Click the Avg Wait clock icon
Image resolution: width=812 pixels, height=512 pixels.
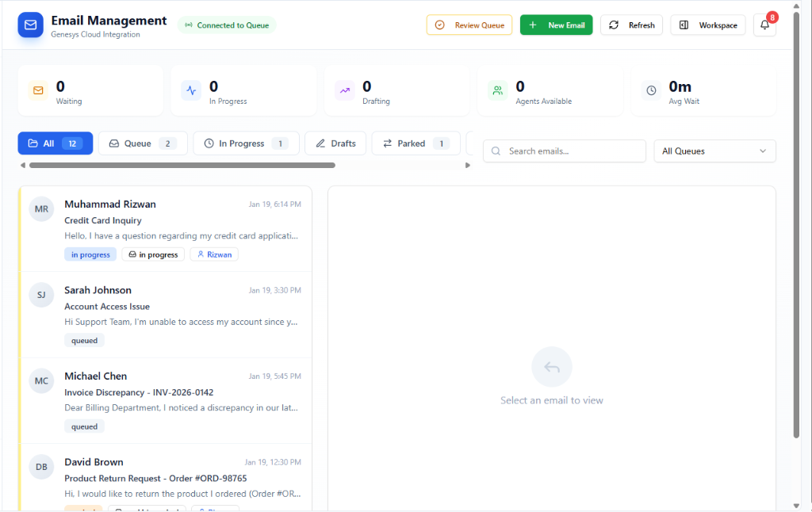tap(651, 90)
